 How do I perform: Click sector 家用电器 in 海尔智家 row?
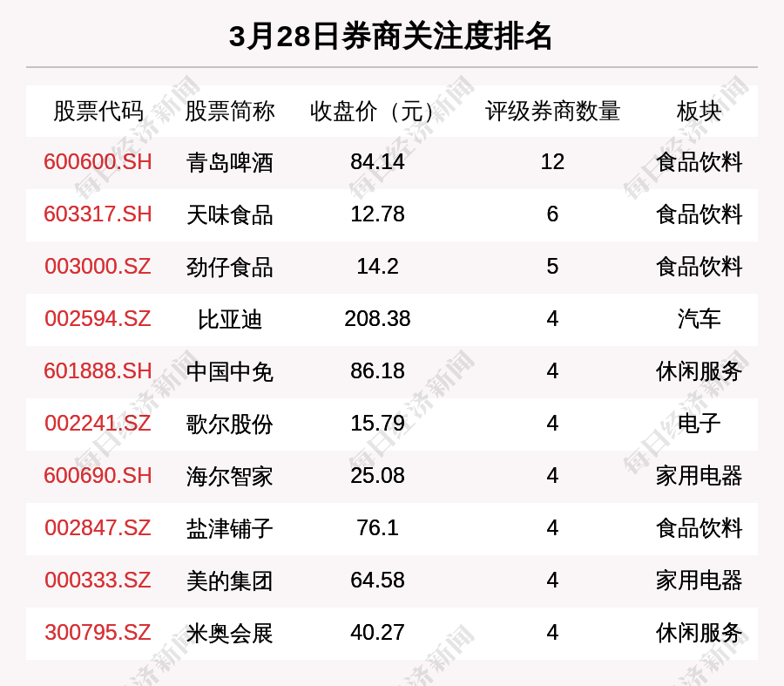point(699,476)
